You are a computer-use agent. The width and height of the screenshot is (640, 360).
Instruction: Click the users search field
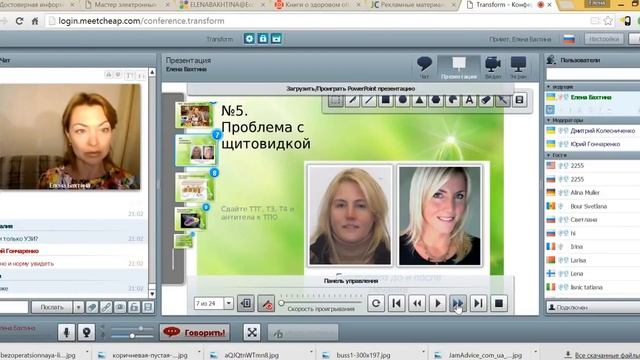coord(593,74)
